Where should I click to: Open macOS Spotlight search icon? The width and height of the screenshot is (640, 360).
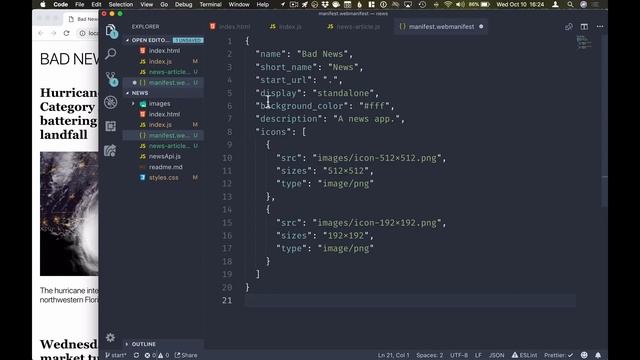570,4
